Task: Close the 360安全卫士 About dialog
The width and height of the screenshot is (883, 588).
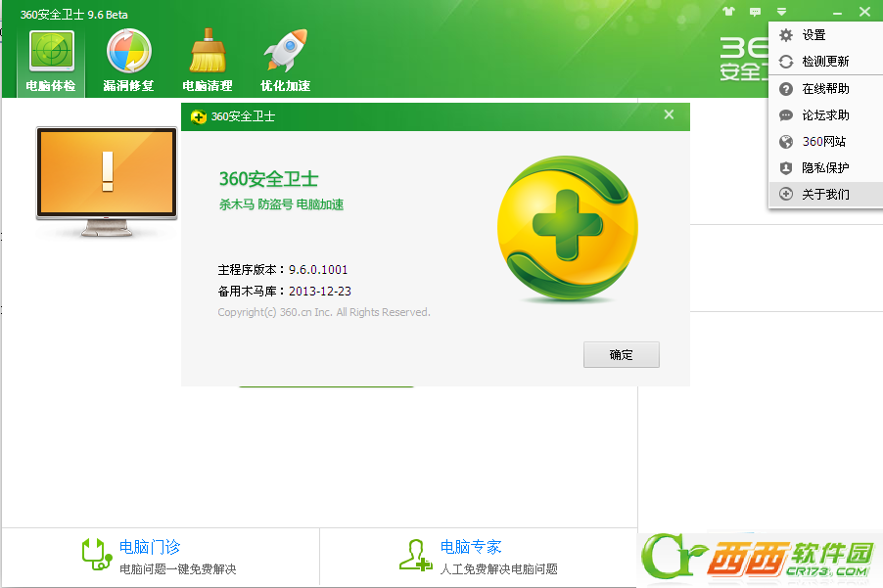Action: [669, 115]
